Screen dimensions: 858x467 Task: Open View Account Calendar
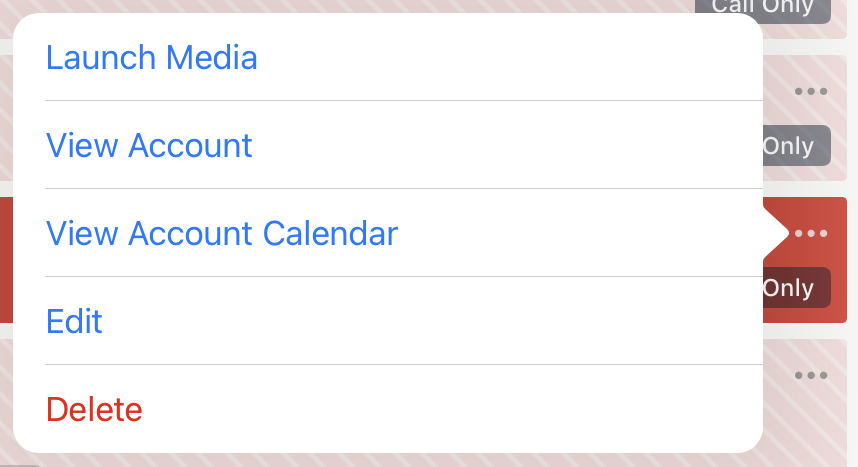tap(222, 234)
